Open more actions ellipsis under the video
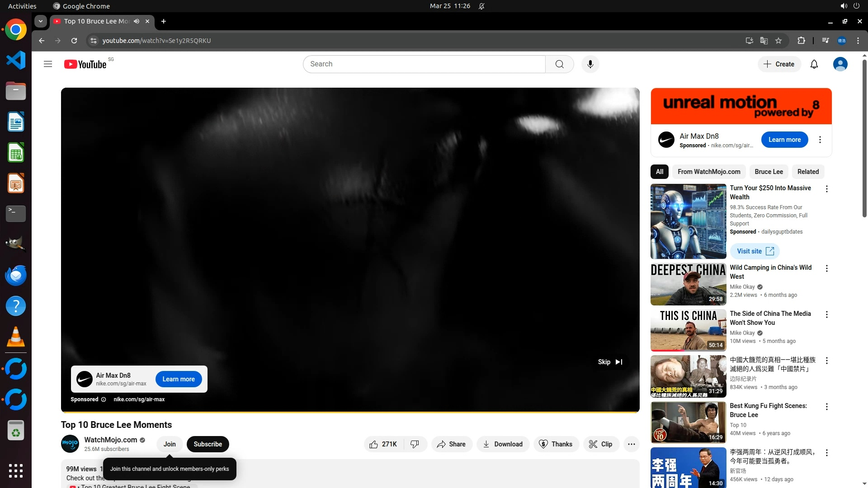This screenshot has height=488, width=868. click(x=631, y=444)
